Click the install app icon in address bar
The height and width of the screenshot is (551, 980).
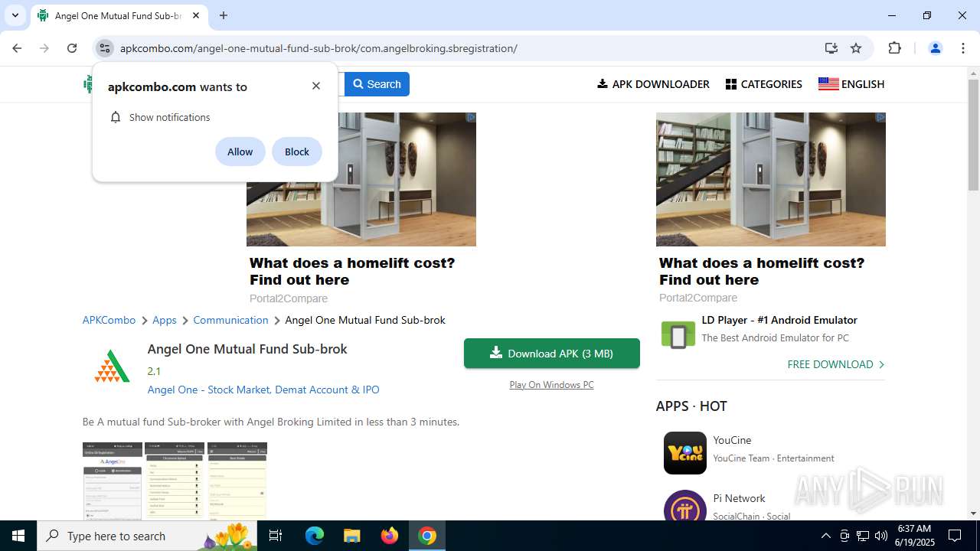click(831, 48)
